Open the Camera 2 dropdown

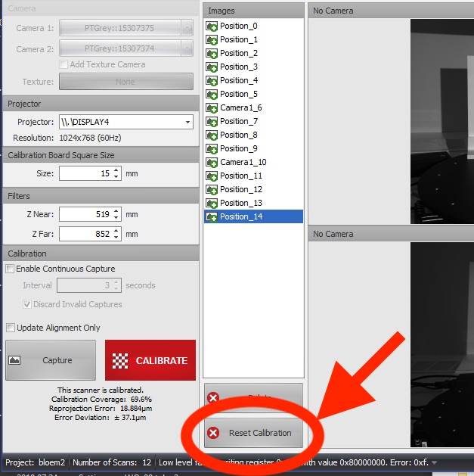pyautogui.click(x=187, y=48)
